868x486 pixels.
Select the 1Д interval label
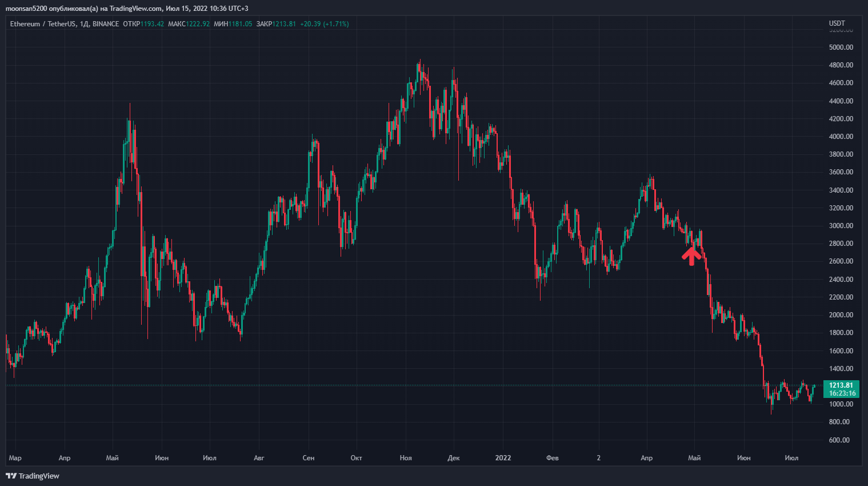[x=84, y=24]
